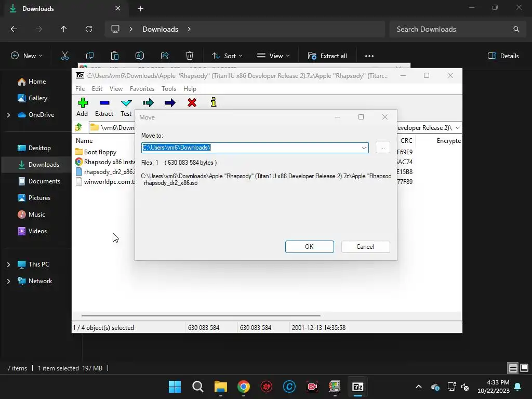The width and height of the screenshot is (532, 399).
Task: Click the Paste icon in Explorer toolbar
Action: [x=115, y=56]
